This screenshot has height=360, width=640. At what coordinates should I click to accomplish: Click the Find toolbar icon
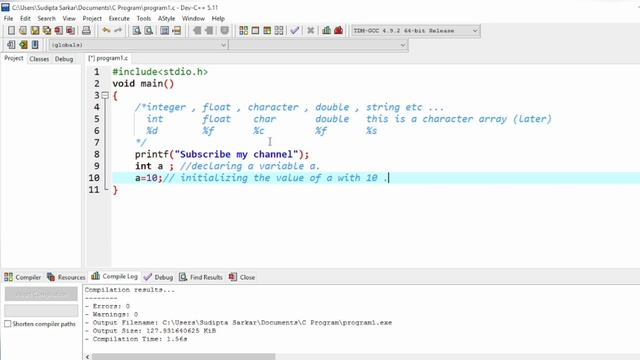click(137, 31)
